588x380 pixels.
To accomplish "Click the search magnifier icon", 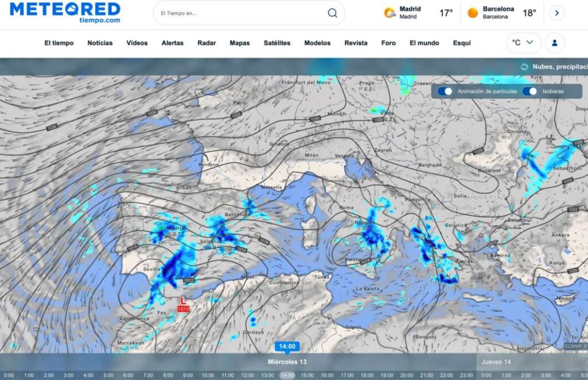I will tap(332, 13).
